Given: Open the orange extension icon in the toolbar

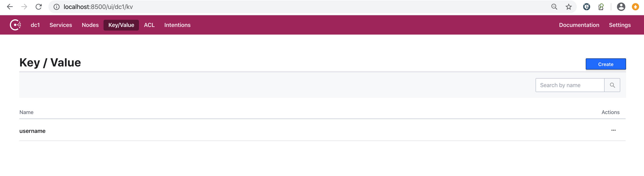Looking at the screenshot, I should (x=635, y=7).
